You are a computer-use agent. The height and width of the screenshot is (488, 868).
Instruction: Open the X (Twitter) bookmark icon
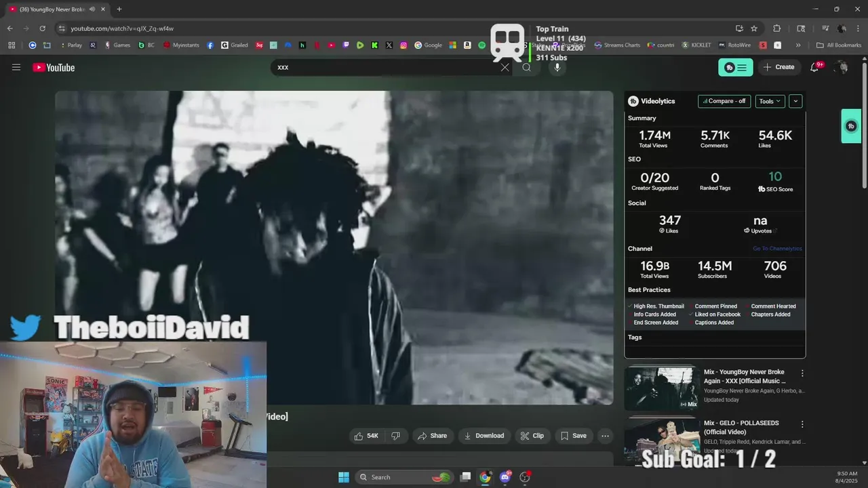click(389, 45)
